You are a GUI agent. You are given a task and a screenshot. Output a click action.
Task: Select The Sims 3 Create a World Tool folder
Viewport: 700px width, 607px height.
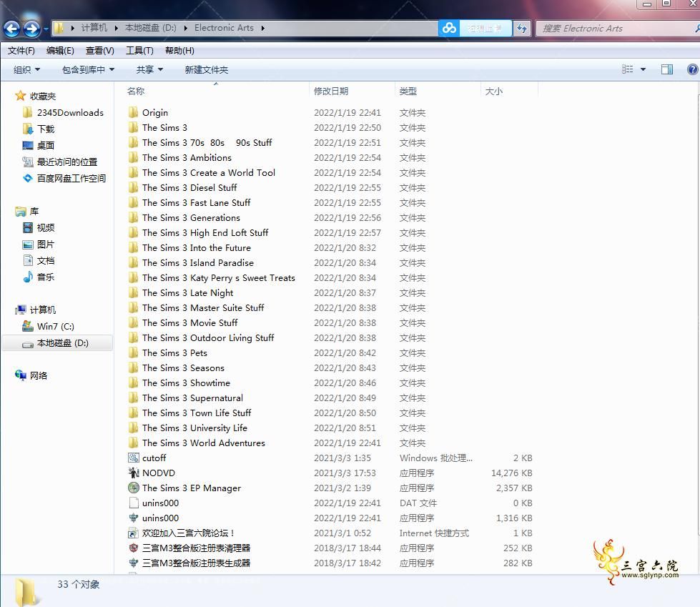tap(209, 173)
